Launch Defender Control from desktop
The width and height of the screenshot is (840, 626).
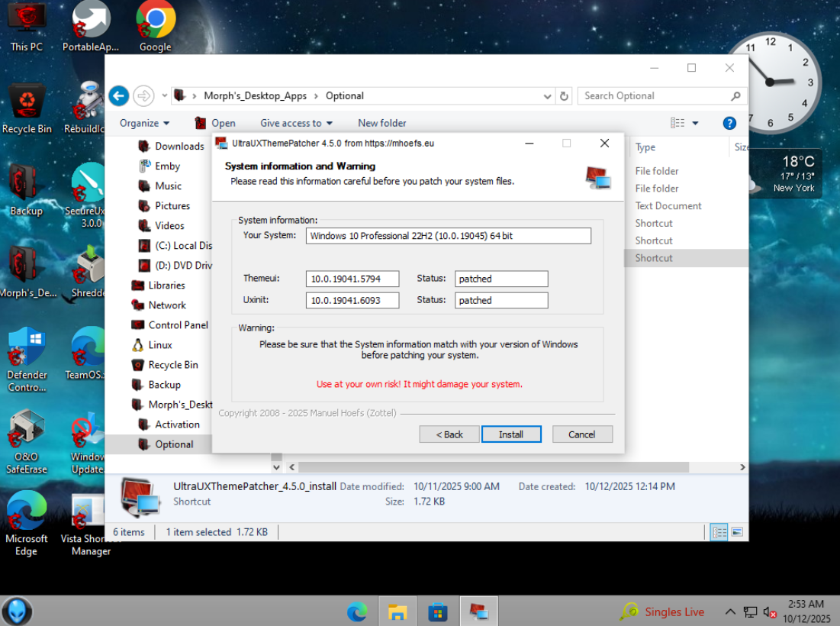27,360
